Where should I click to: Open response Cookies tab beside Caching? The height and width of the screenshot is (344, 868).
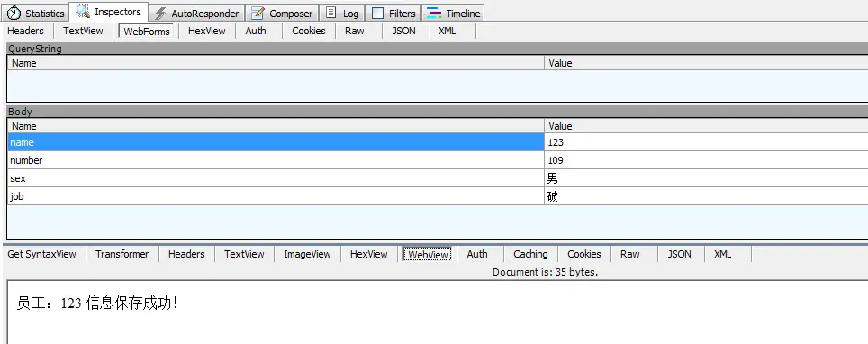pos(584,254)
